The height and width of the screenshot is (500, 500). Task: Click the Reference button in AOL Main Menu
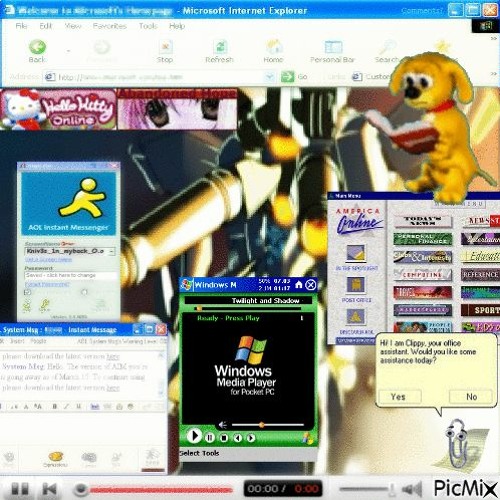[480, 274]
